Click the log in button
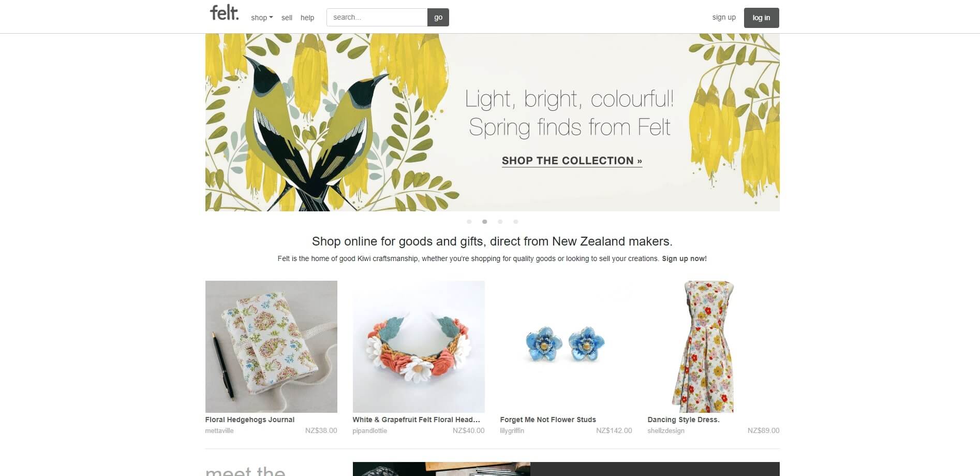 (761, 18)
